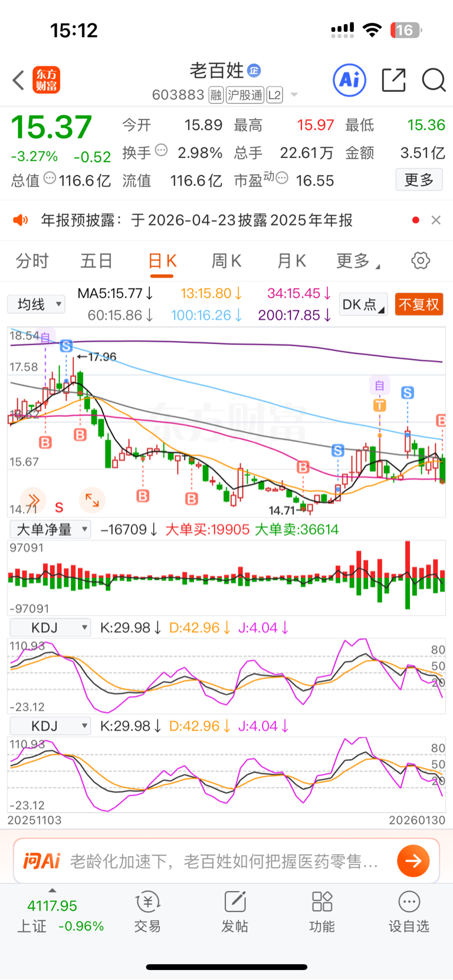The width and height of the screenshot is (453, 980).
Task: Tap the 融 margin trading badge
Action: point(216,95)
